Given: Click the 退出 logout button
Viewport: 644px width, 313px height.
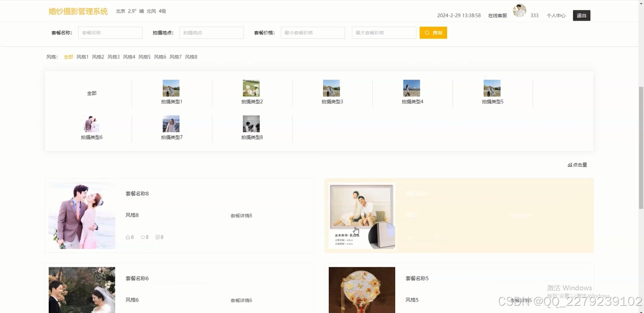Looking at the screenshot, I should [581, 15].
